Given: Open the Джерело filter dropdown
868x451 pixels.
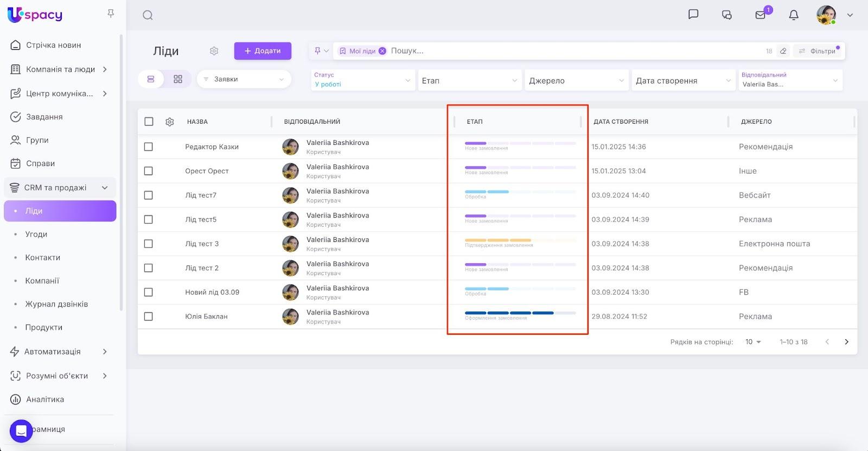Looking at the screenshot, I should coord(576,81).
